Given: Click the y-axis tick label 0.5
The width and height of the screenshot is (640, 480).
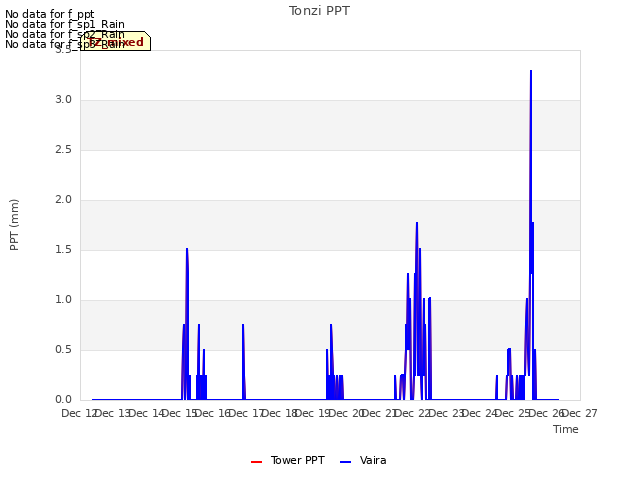Looking at the screenshot, I should [63, 350].
